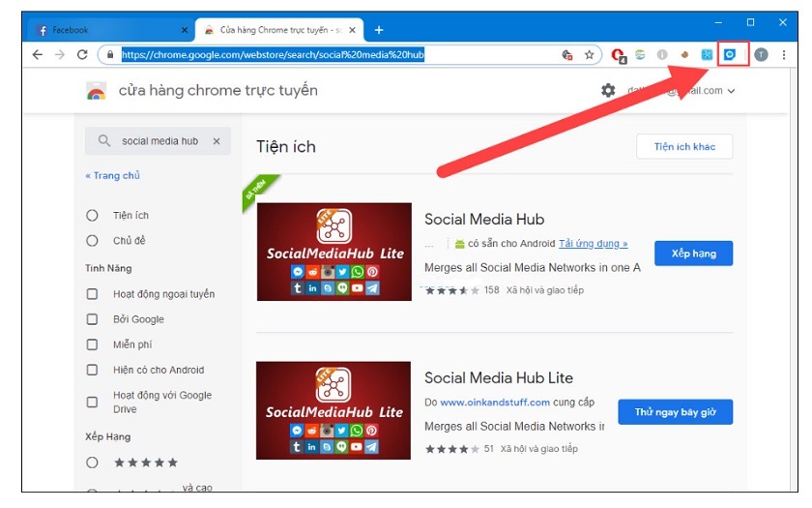Open the Social Media Hub extension icon
812x508 pixels.
tap(730, 54)
